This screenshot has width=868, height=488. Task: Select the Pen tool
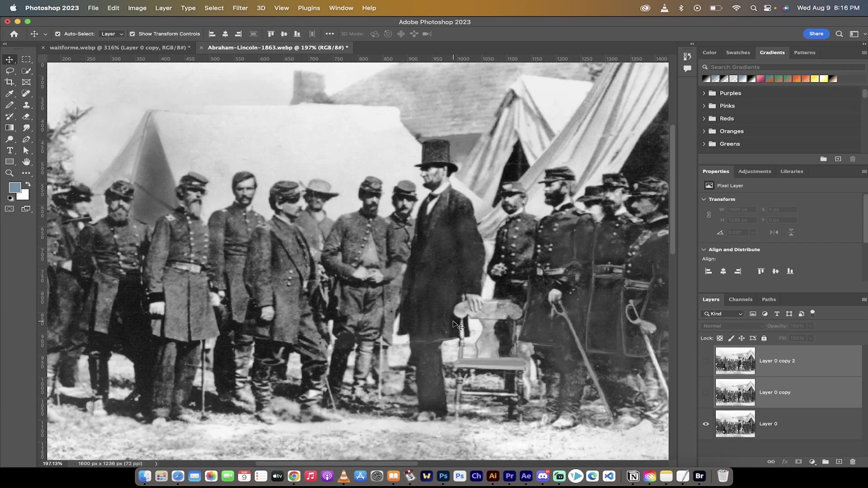pyautogui.click(x=26, y=139)
